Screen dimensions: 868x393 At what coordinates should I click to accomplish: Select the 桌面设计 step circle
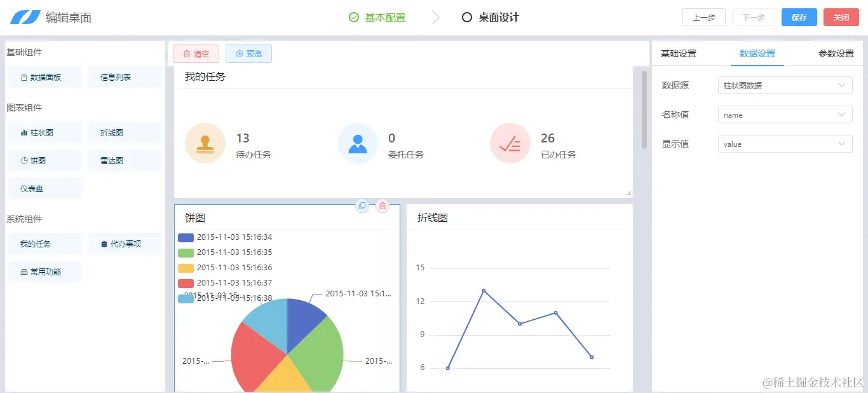467,17
